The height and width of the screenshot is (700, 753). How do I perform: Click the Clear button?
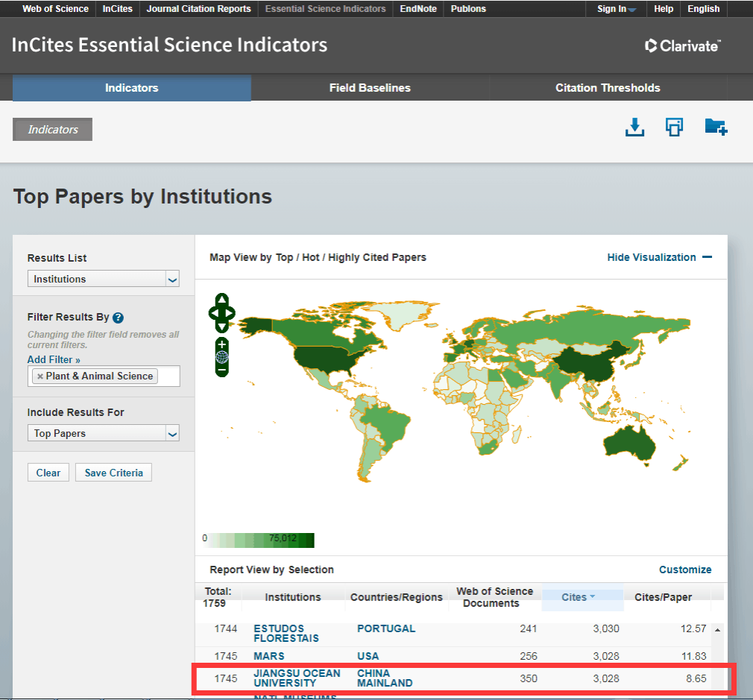point(48,473)
